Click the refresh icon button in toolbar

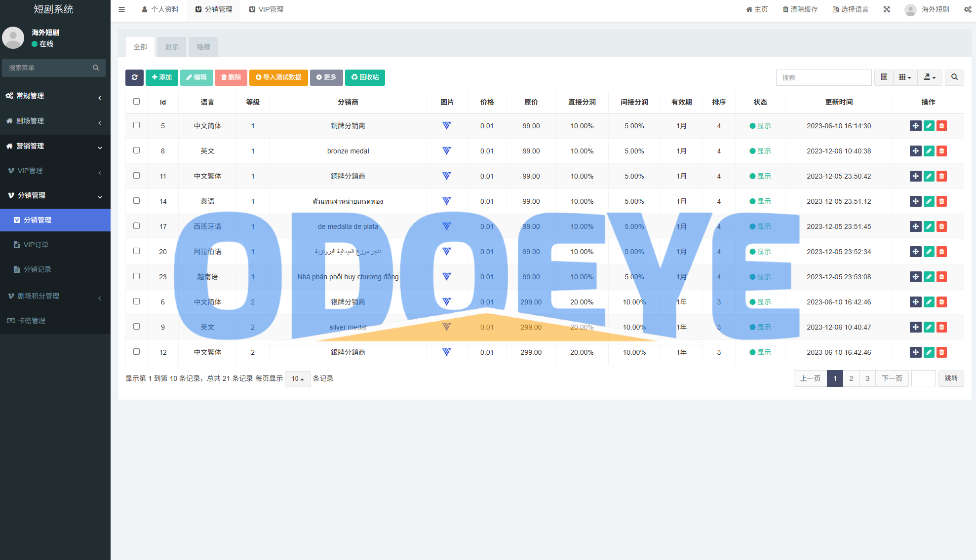click(x=134, y=77)
